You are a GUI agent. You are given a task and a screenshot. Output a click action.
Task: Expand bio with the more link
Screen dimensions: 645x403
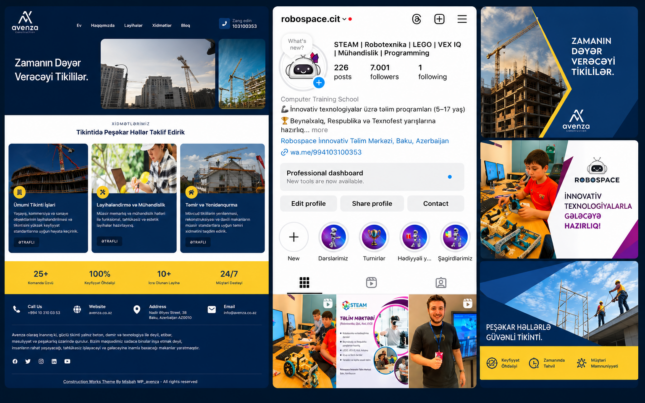[320, 130]
